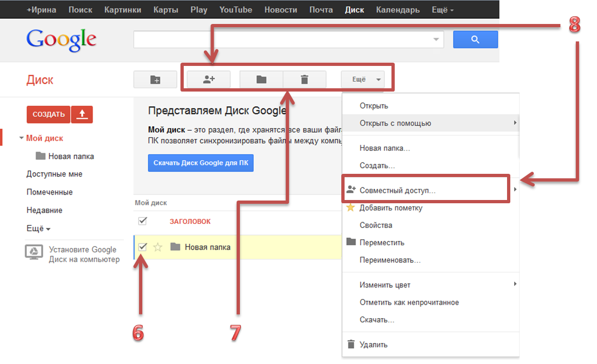Click the Установите Google Диск на компьютер link
The image size is (597, 364).
[x=84, y=254]
